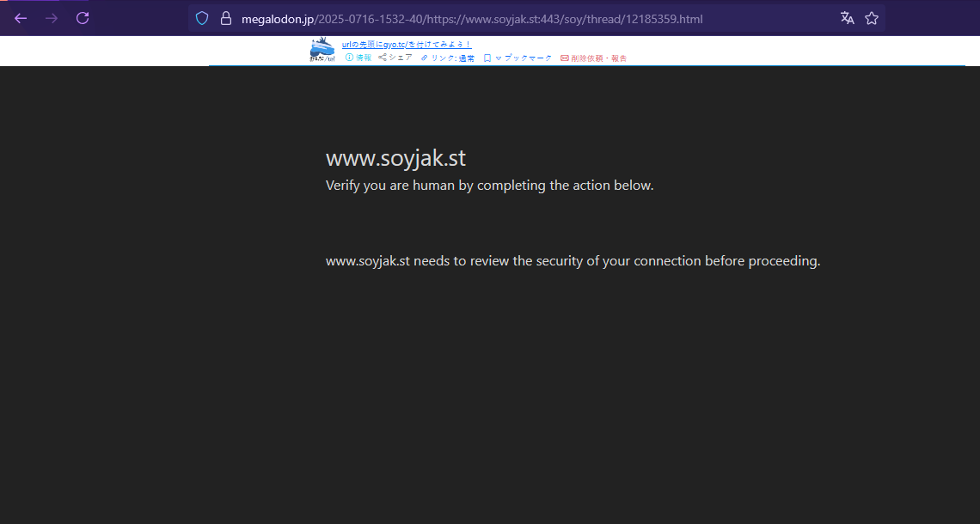Bookmark this page with the star icon
Screen dimensions: 980x524
point(872,18)
